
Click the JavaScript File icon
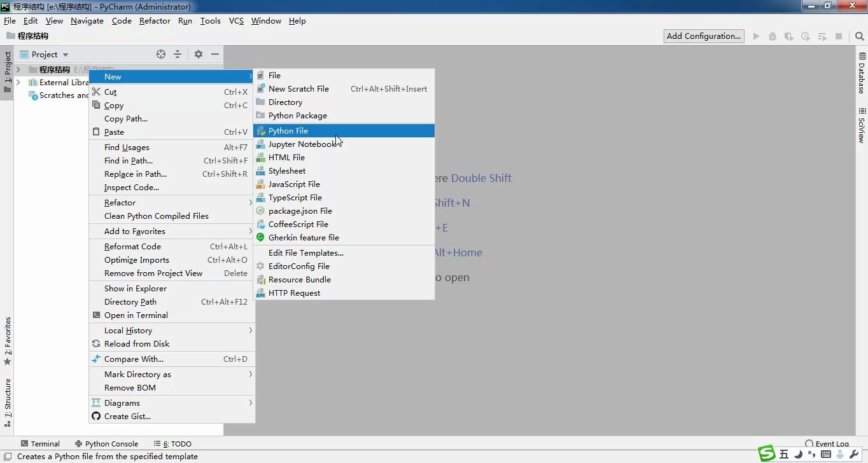coord(260,184)
